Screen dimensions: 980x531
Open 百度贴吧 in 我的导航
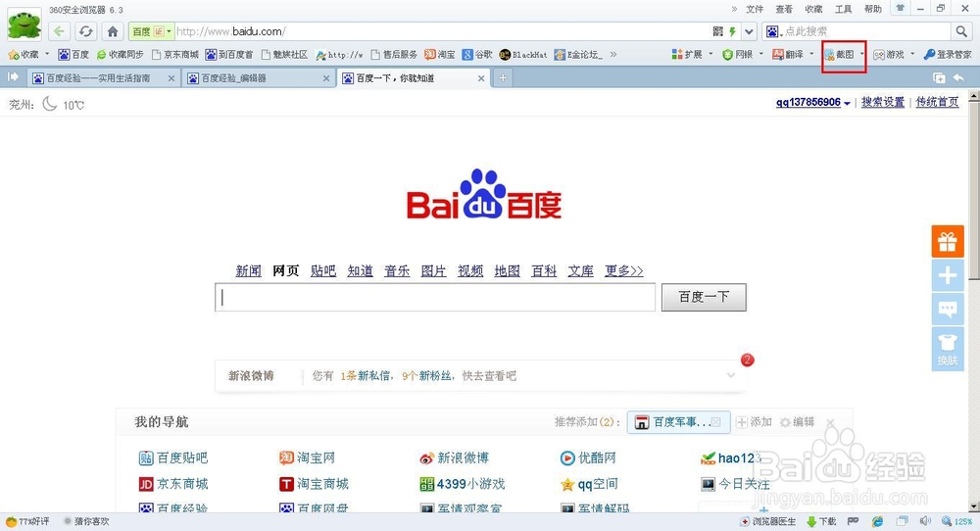pyautogui.click(x=173, y=458)
